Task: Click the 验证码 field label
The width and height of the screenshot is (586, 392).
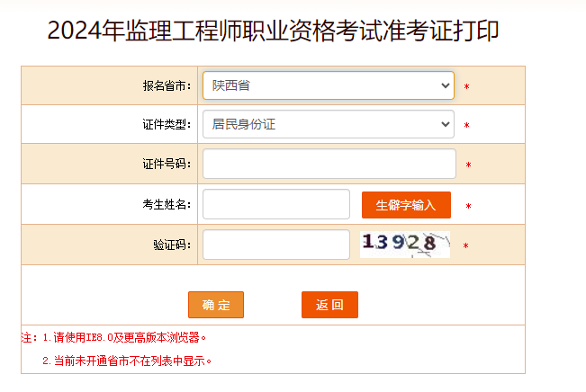Action: click(x=172, y=245)
